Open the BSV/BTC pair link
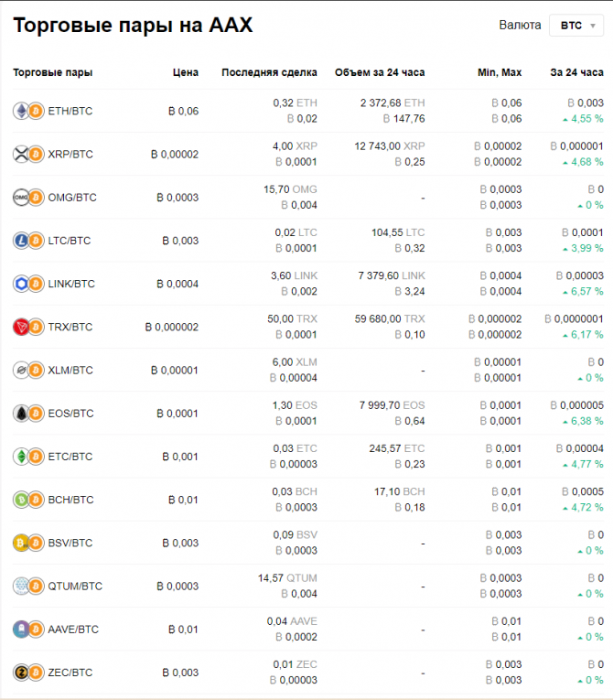 click(x=70, y=543)
